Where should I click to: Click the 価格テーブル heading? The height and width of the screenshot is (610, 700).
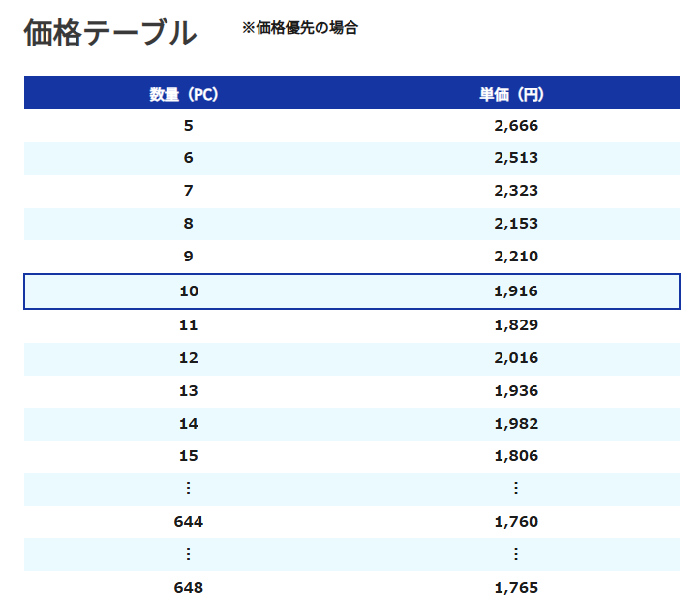(109, 33)
